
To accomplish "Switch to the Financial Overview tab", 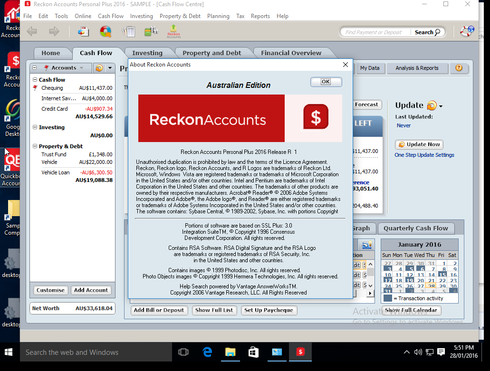I will [x=291, y=53].
